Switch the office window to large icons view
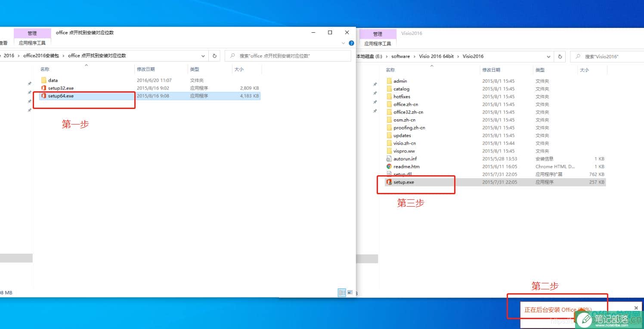The width and height of the screenshot is (644, 329). point(350,292)
